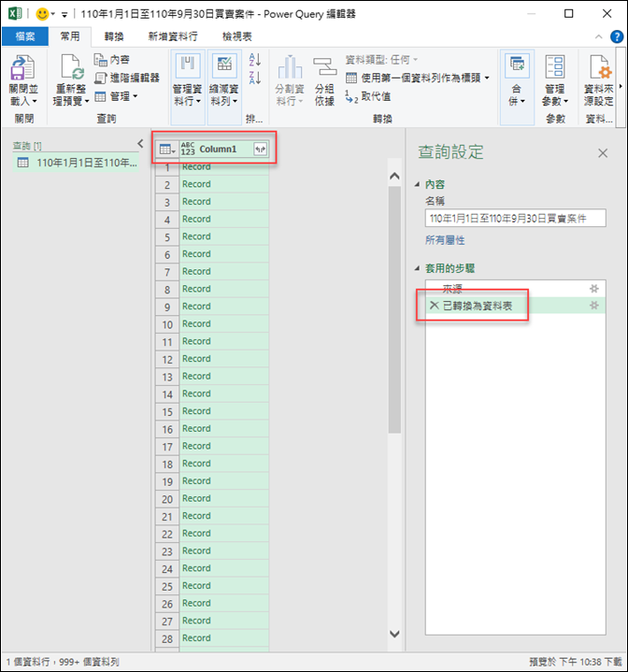Select the Column1 header

(x=218, y=150)
